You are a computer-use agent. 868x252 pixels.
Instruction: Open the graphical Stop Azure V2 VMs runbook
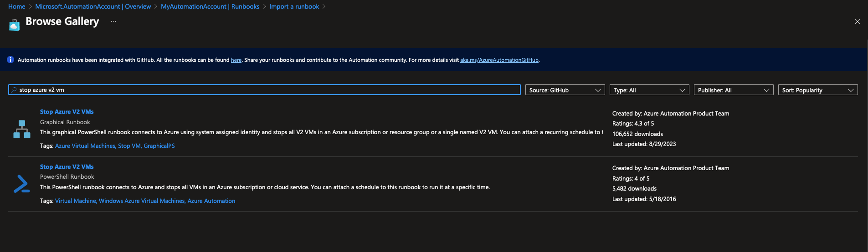point(67,111)
